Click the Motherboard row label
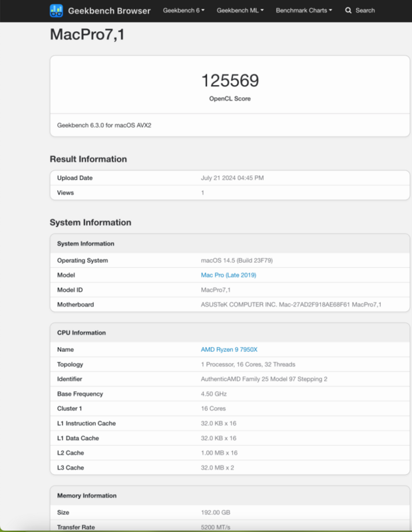Image resolution: width=412 pixels, height=532 pixels. pos(75,305)
